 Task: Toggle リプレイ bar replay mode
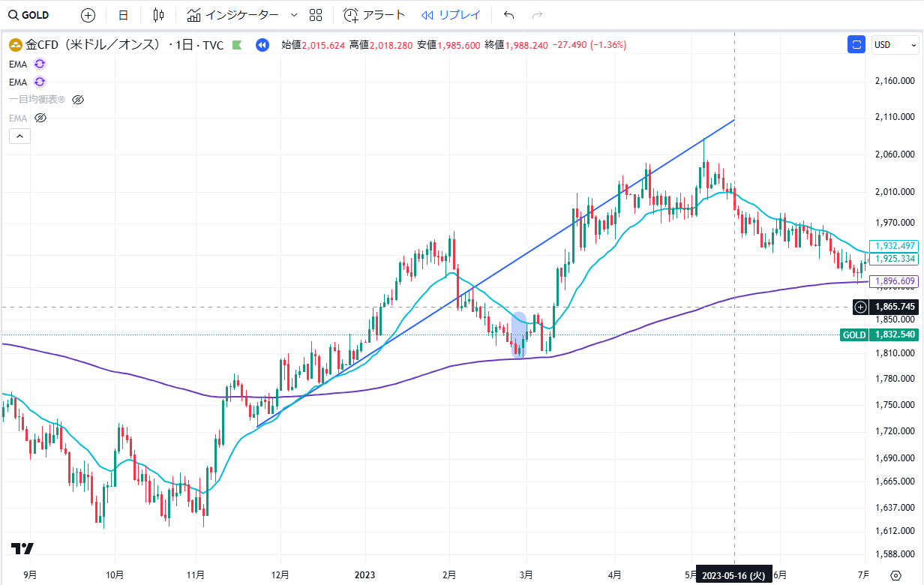(x=451, y=15)
